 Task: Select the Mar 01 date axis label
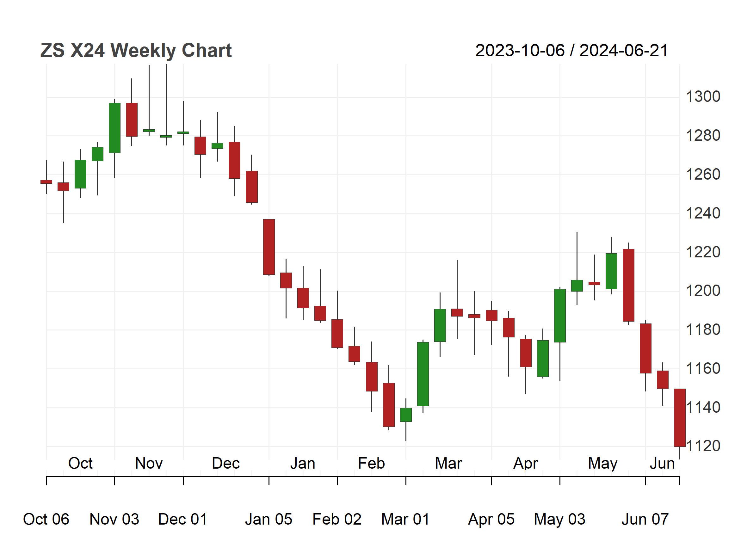point(405,519)
